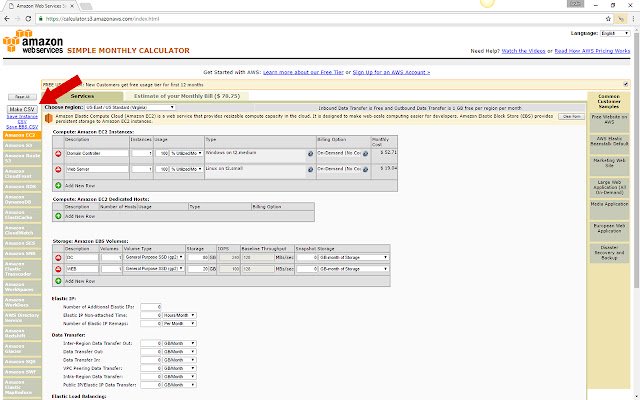
Task: Click the Domain Controller description field
Action: [97, 153]
